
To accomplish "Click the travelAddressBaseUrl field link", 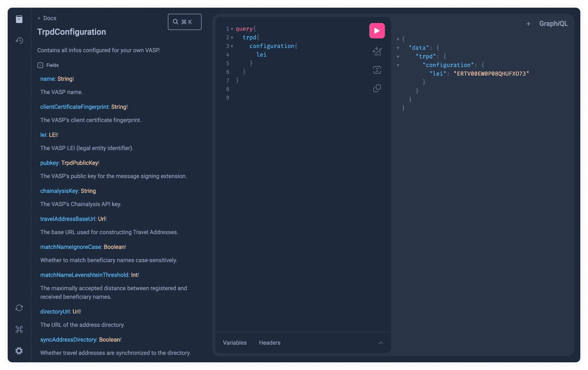I will click(68, 219).
